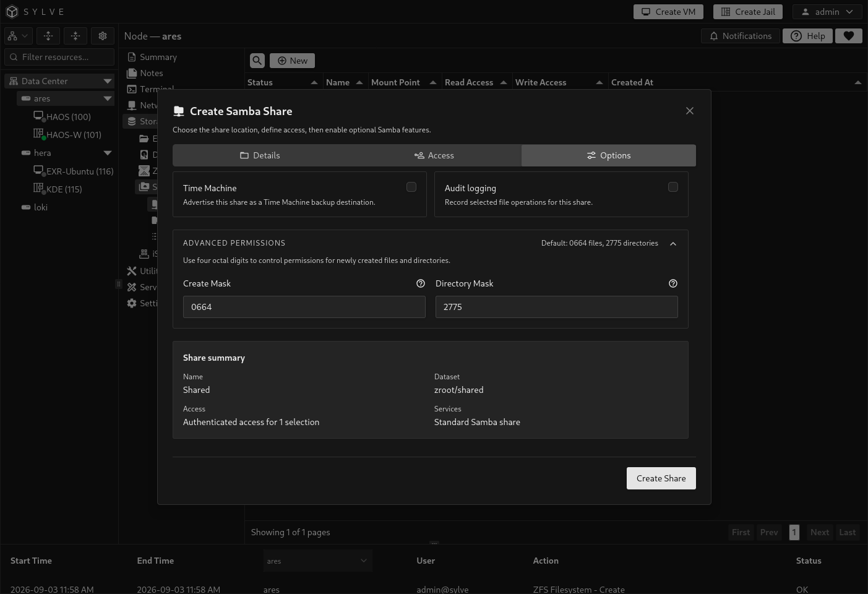Click the Summary page icon

pos(132,57)
